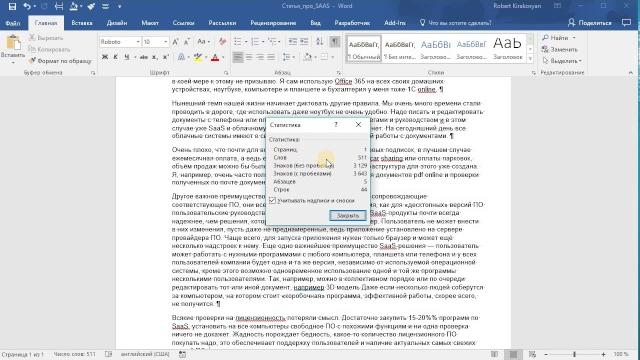640x360 pixels.
Task: Increase paragraph indent
Action: [x=304, y=42]
